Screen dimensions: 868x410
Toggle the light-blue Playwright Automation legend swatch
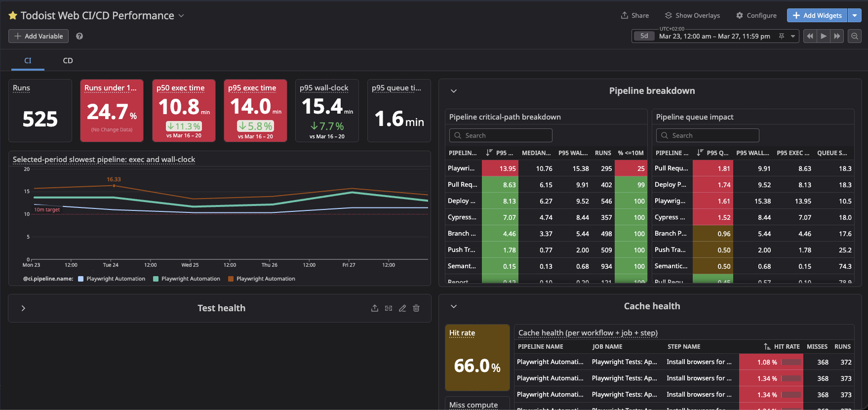click(x=81, y=279)
